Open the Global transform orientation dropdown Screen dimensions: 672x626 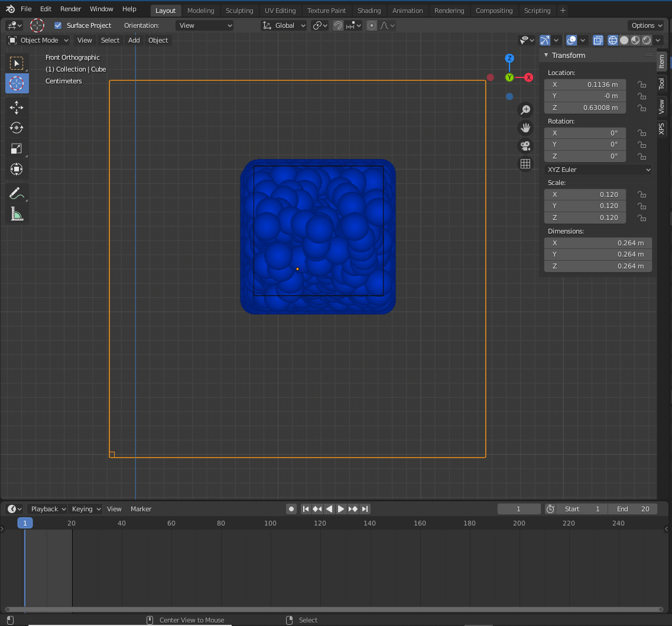[284, 25]
